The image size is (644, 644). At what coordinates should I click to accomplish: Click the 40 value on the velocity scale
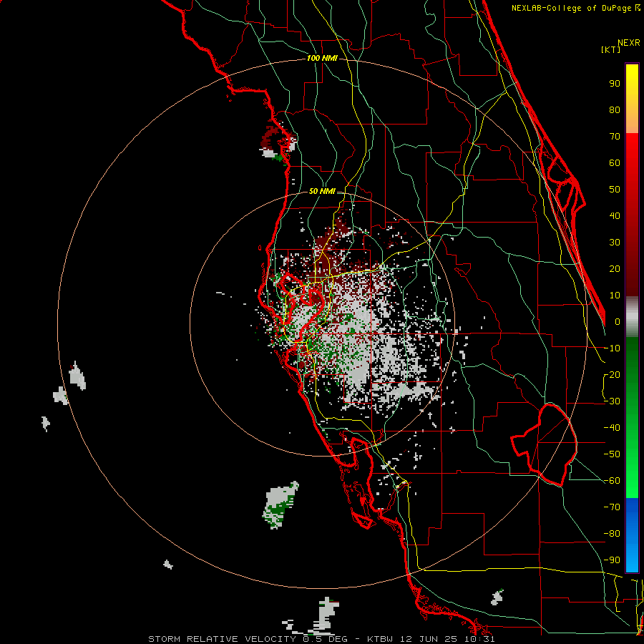pos(615,216)
